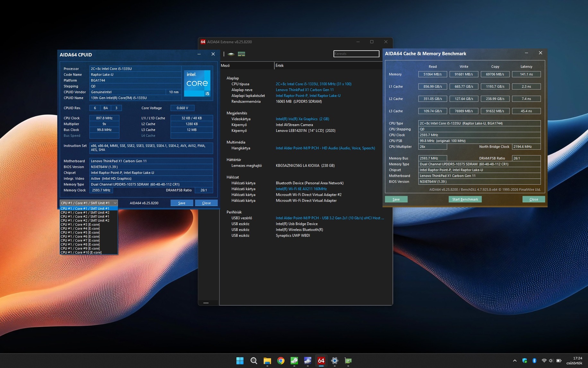Click the green disk utility taskbar icon
Image resolution: width=588 pixels, height=368 pixels.
coord(294,361)
